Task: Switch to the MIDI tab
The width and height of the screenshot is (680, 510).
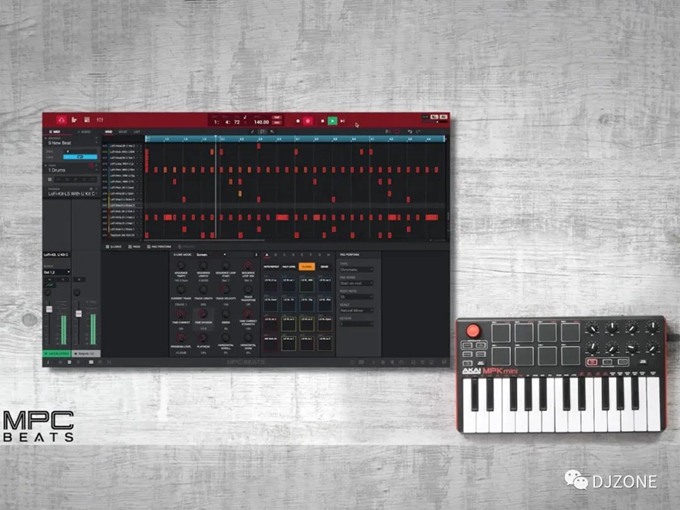Action: pos(56,131)
